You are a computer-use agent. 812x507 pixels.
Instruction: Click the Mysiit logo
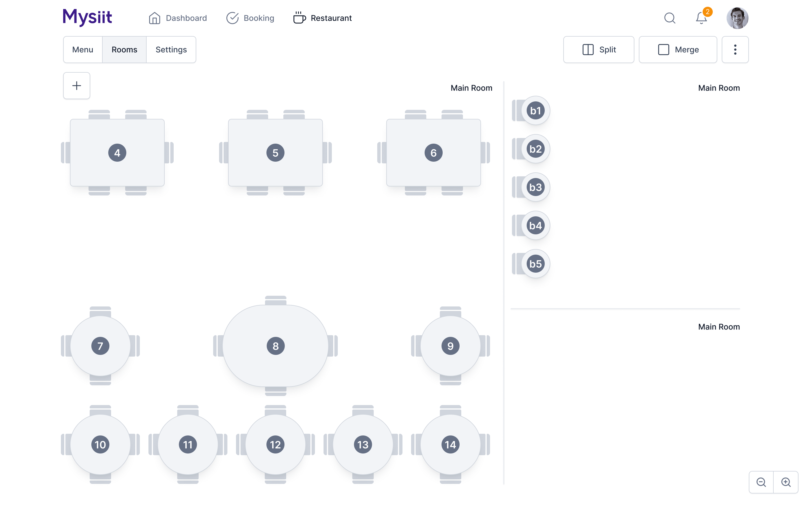(87, 17)
